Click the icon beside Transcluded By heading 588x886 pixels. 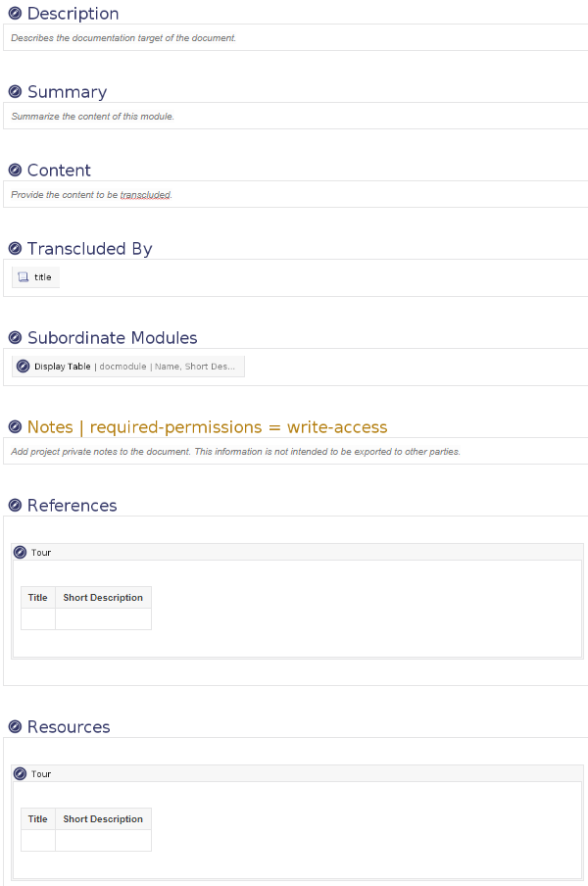click(x=15, y=249)
